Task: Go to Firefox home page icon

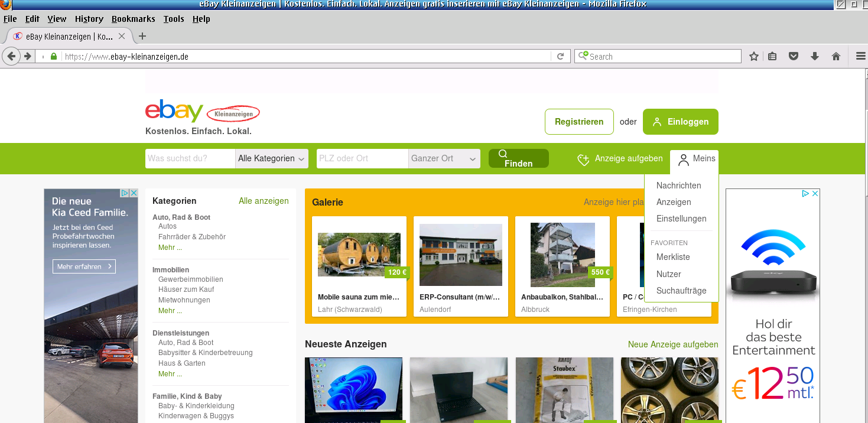Action: [836, 57]
